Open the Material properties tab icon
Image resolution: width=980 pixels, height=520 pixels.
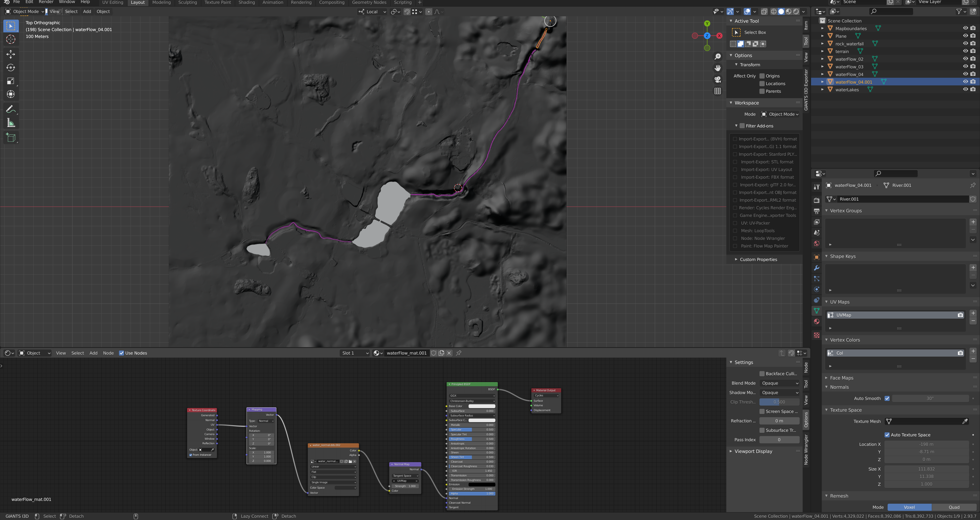coord(816,322)
